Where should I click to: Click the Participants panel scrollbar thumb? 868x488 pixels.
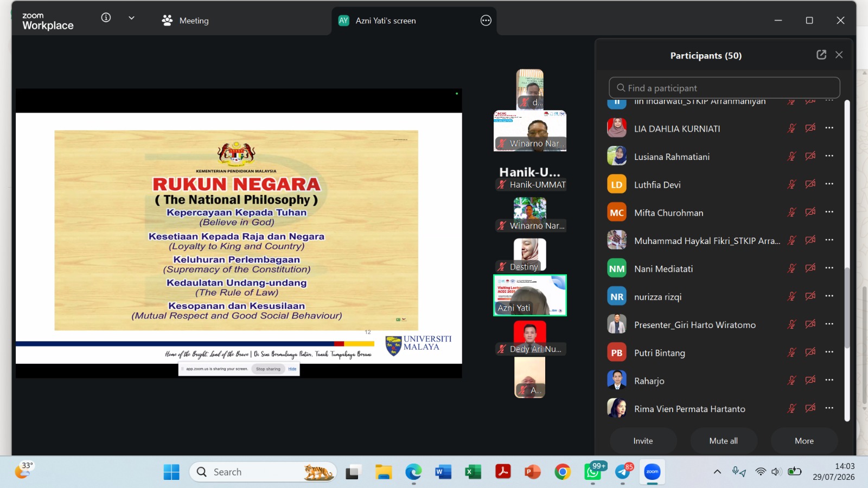[x=847, y=308]
